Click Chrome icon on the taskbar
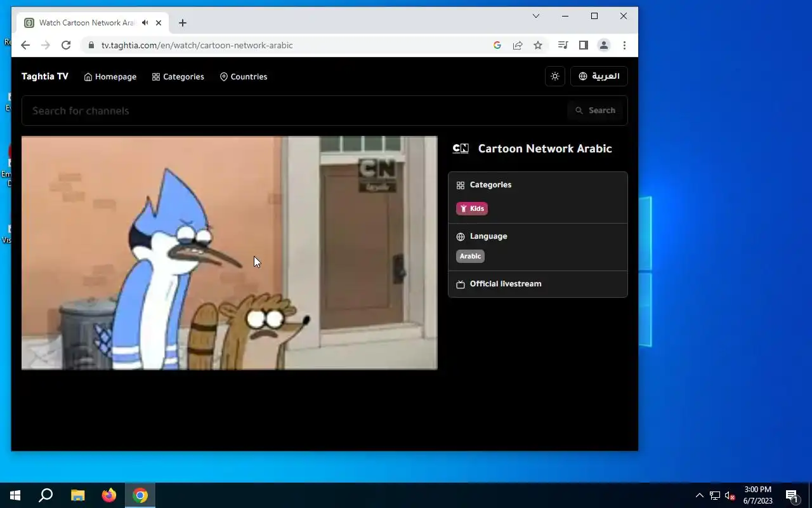 pos(140,495)
